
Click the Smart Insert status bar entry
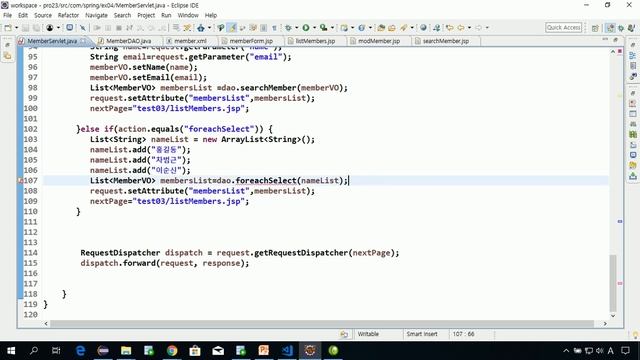point(422,334)
